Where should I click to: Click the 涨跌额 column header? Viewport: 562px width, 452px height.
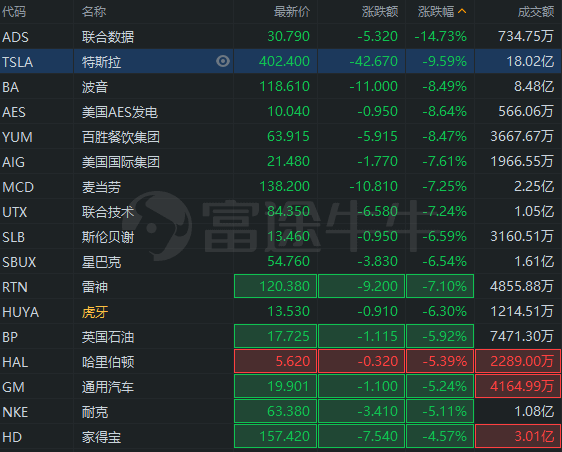(380, 12)
